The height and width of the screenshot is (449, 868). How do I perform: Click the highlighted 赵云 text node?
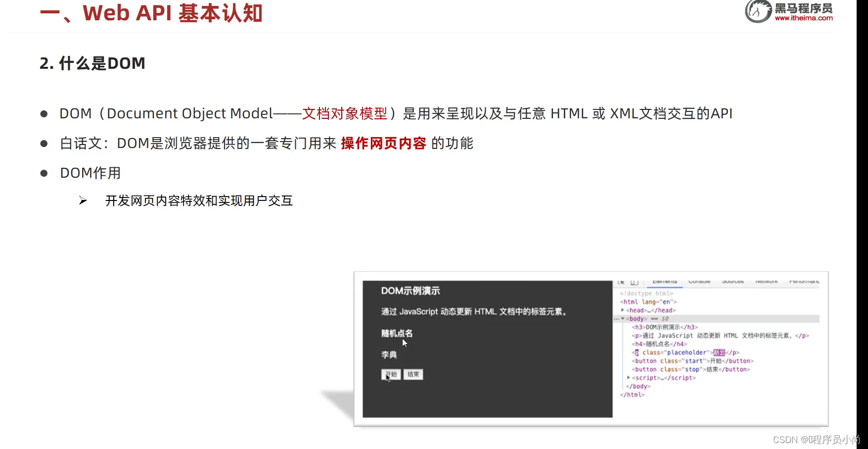(719, 352)
